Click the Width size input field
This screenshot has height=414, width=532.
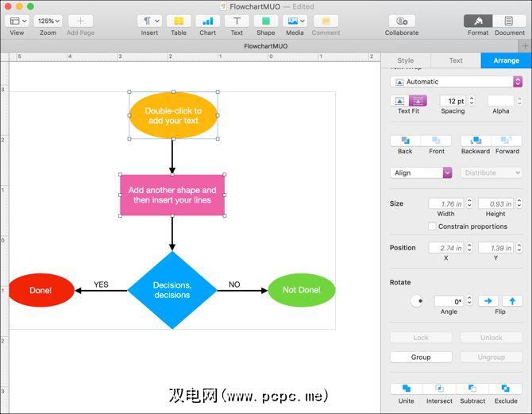coord(447,203)
